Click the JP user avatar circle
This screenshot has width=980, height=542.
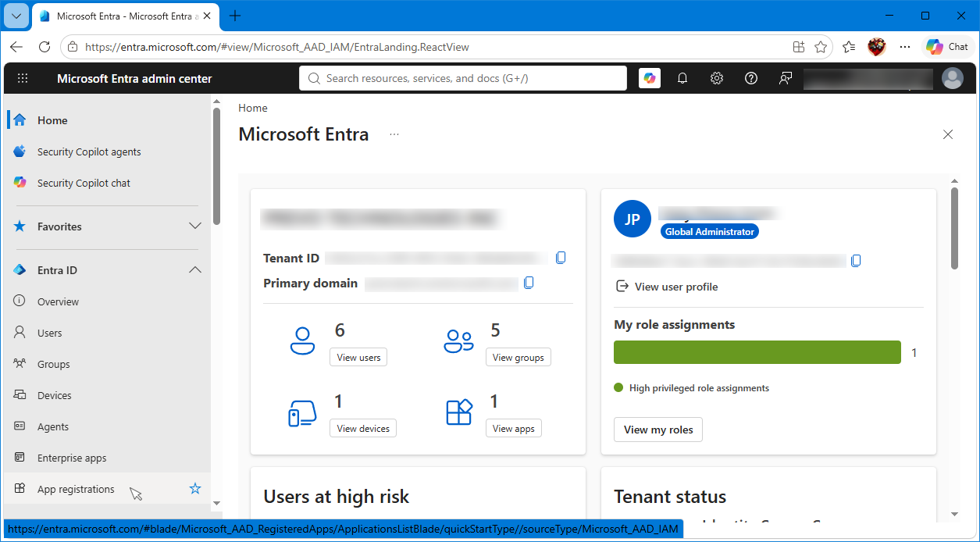[633, 219]
